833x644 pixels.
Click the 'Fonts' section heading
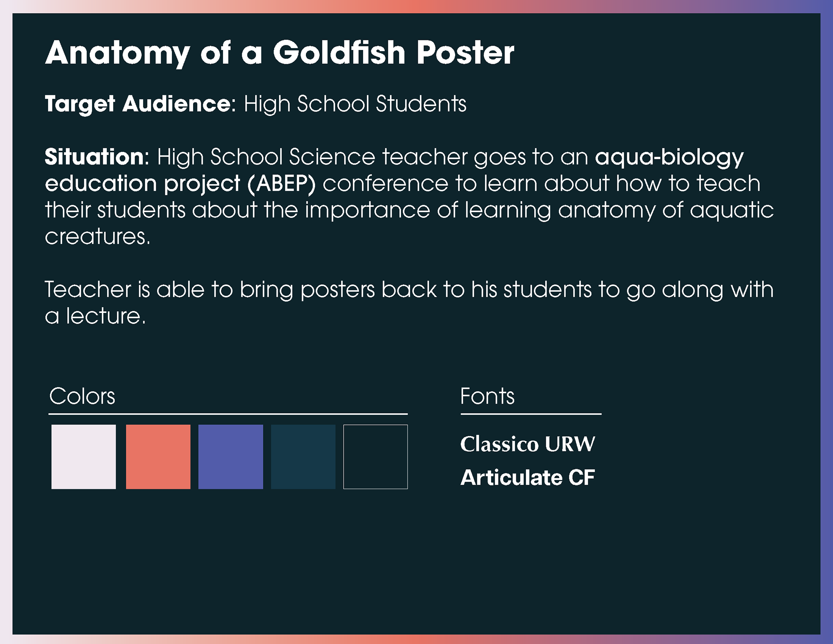pyautogui.click(x=487, y=396)
